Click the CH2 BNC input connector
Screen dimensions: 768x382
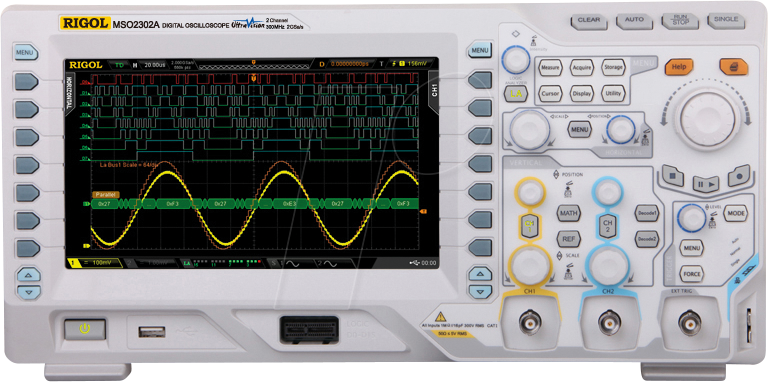pyautogui.click(x=609, y=323)
